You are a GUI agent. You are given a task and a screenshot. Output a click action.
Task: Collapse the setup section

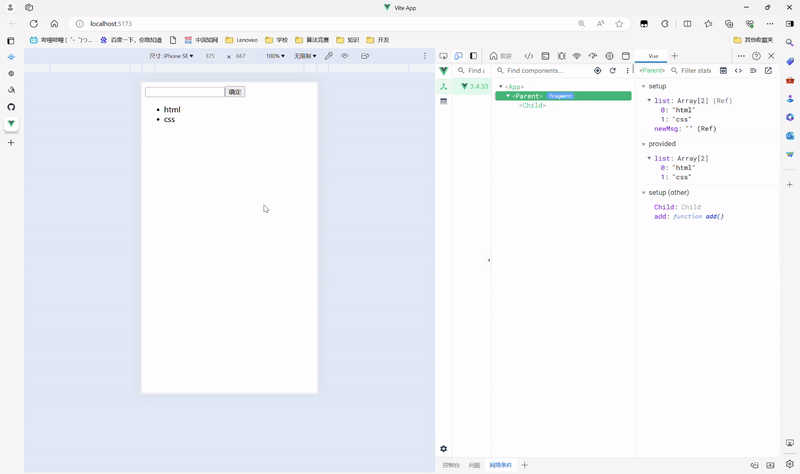pos(643,86)
